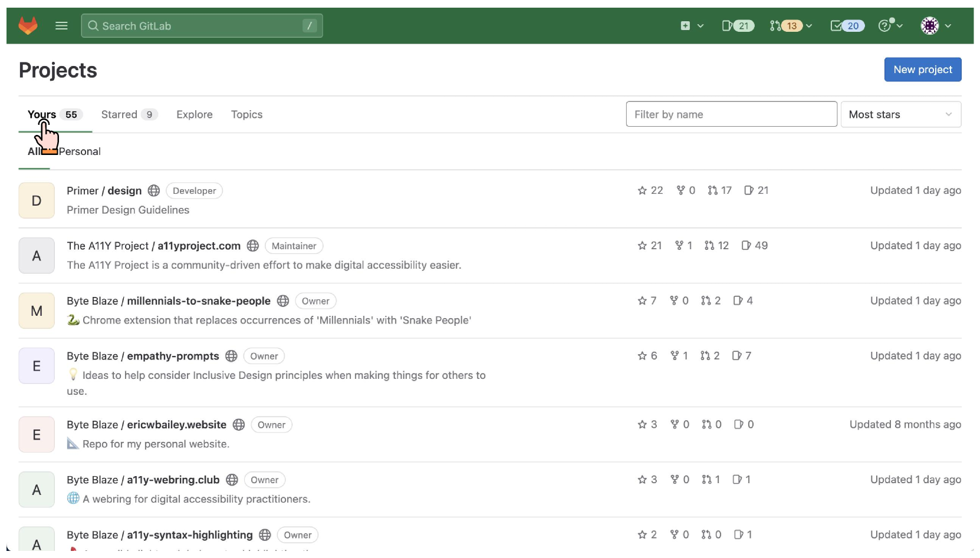Select the Personal sub-tab

point(80,151)
